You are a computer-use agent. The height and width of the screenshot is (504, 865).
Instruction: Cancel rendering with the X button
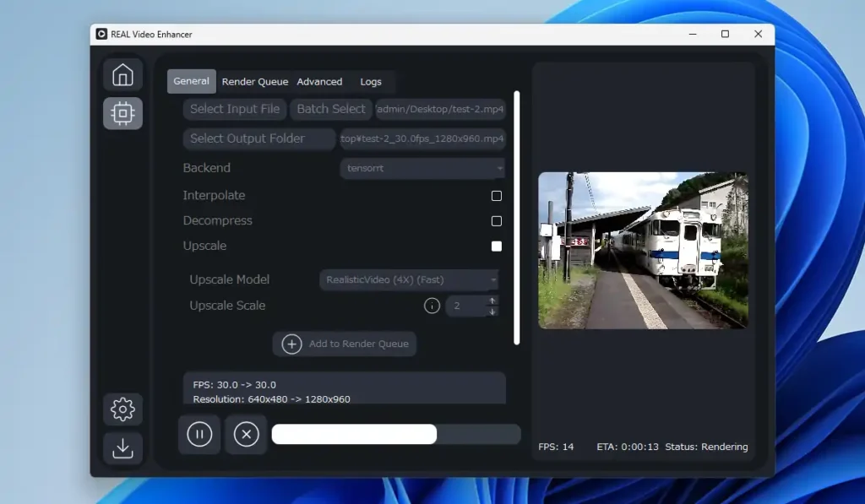(x=246, y=435)
